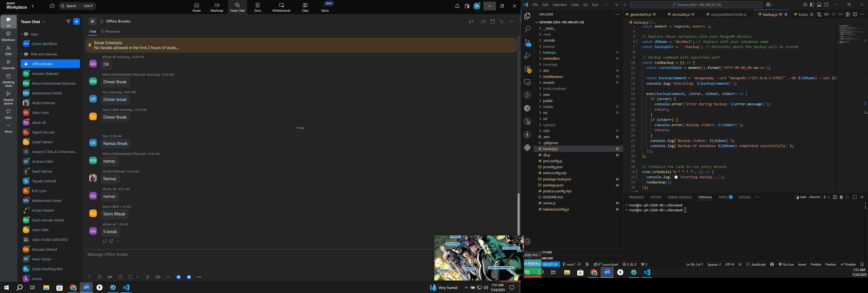Change language mode JavaScript in status bar

758,264
